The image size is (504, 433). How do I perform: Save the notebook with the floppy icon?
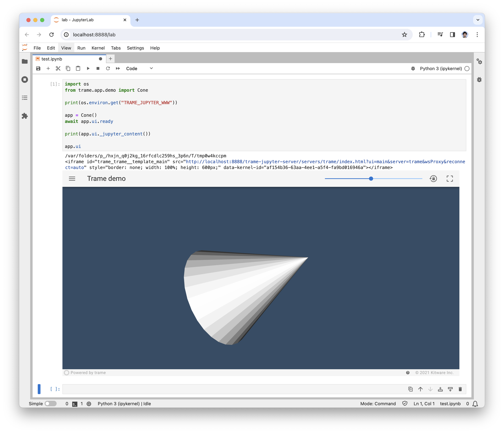(x=38, y=69)
